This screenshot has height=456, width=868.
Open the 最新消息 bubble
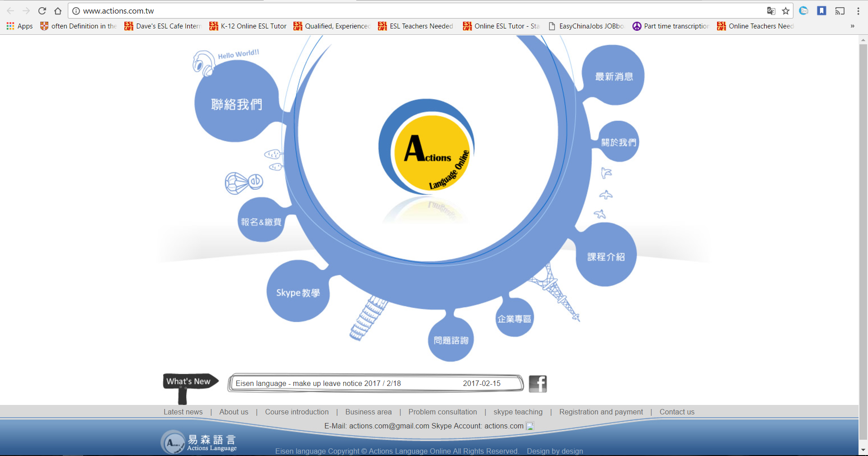click(x=613, y=76)
